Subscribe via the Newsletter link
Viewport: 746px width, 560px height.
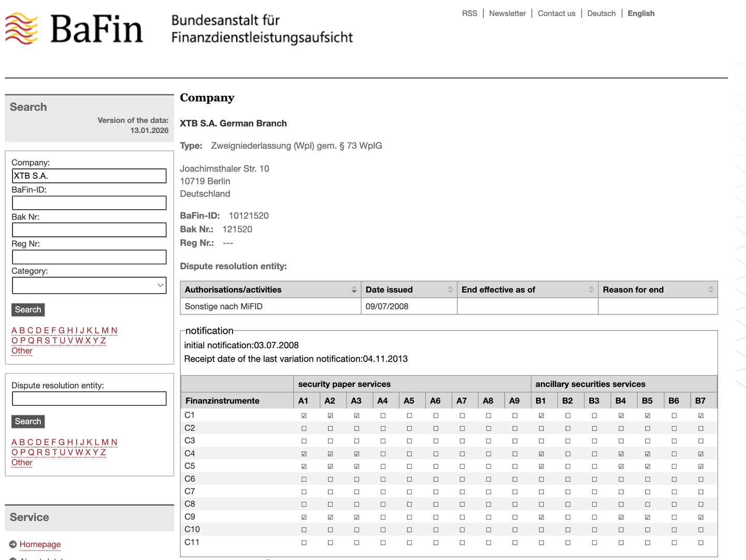click(507, 13)
